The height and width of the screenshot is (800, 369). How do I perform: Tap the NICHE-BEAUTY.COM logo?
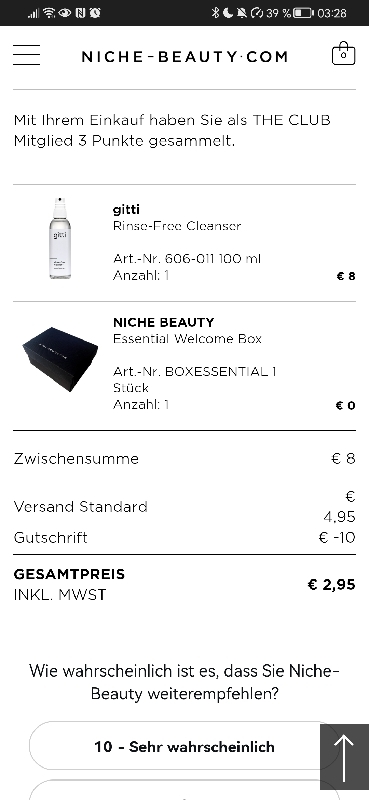pos(184,56)
